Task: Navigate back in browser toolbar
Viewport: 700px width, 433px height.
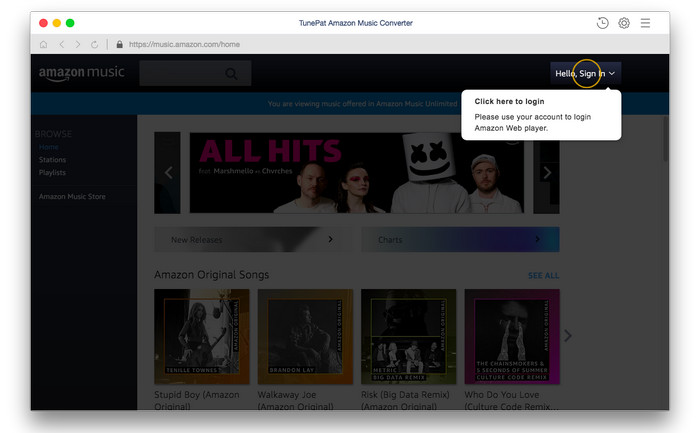Action: point(62,44)
